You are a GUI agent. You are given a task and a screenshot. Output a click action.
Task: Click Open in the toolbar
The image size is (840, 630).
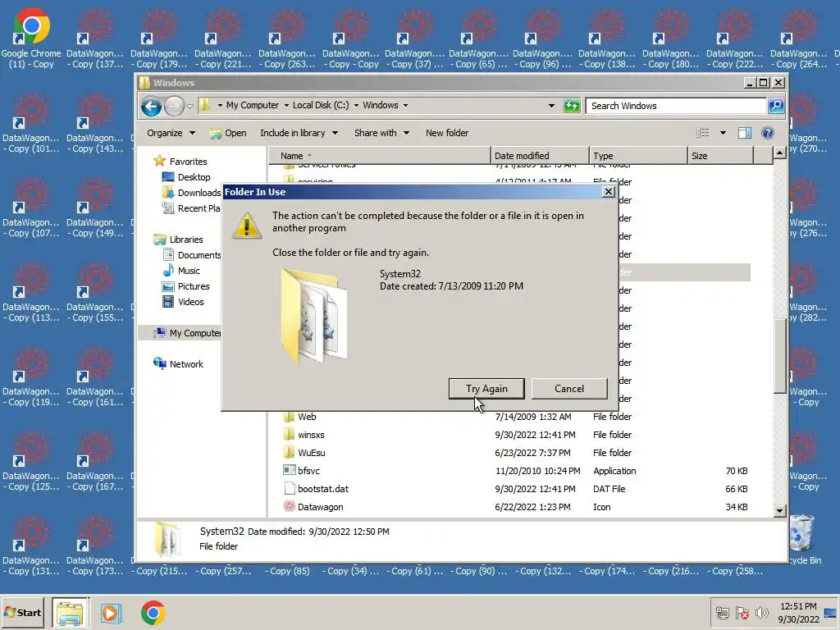tap(228, 133)
